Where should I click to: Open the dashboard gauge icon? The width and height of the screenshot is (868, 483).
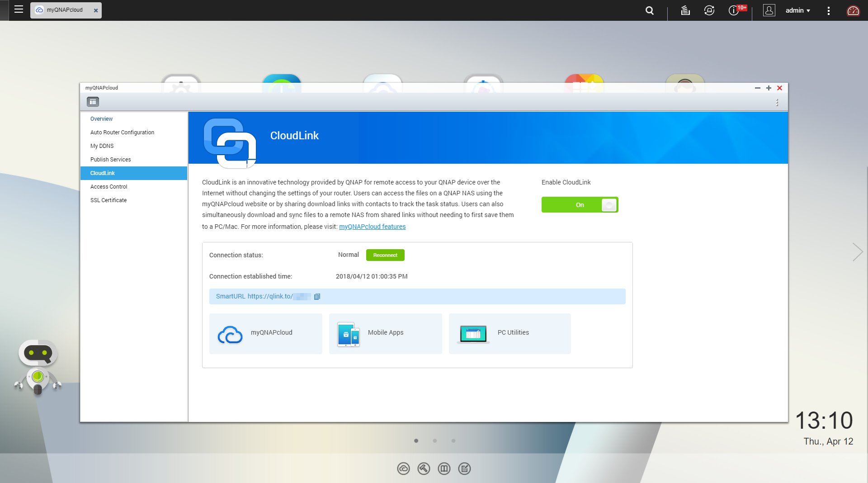pyautogui.click(x=853, y=10)
